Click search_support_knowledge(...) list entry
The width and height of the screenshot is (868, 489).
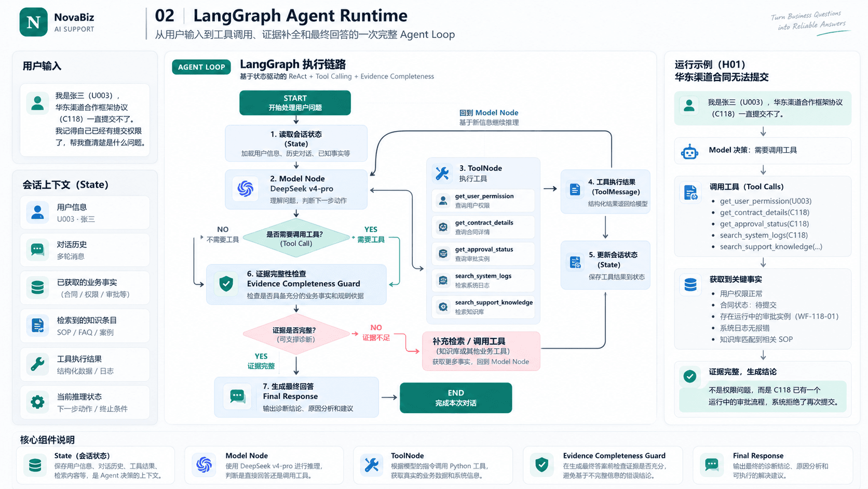coord(771,247)
